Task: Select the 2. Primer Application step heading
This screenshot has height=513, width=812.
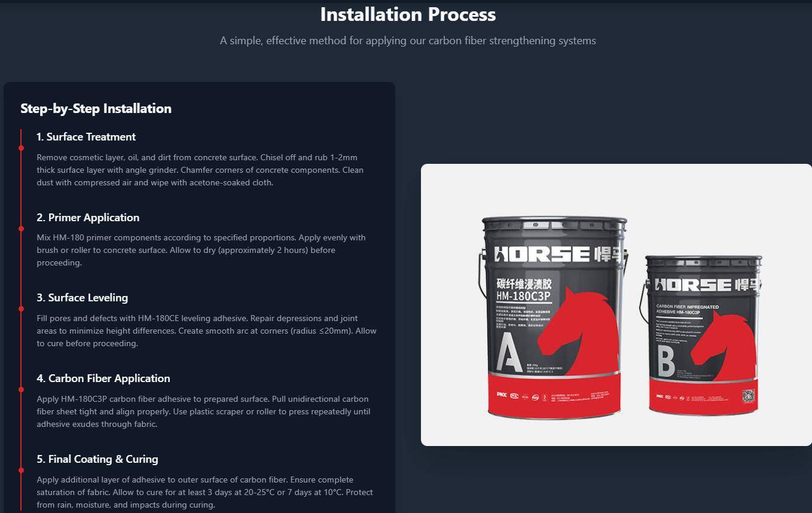Action: click(x=88, y=218)
